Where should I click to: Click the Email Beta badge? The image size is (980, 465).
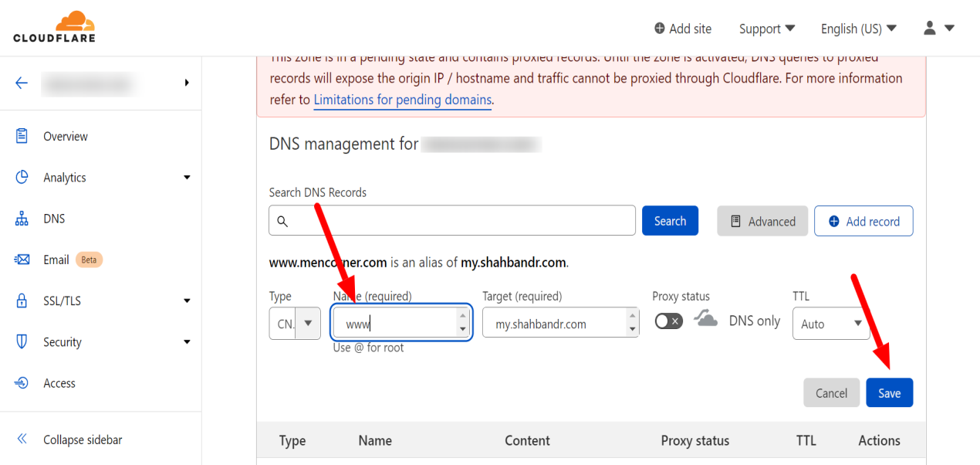click(90, 260)
